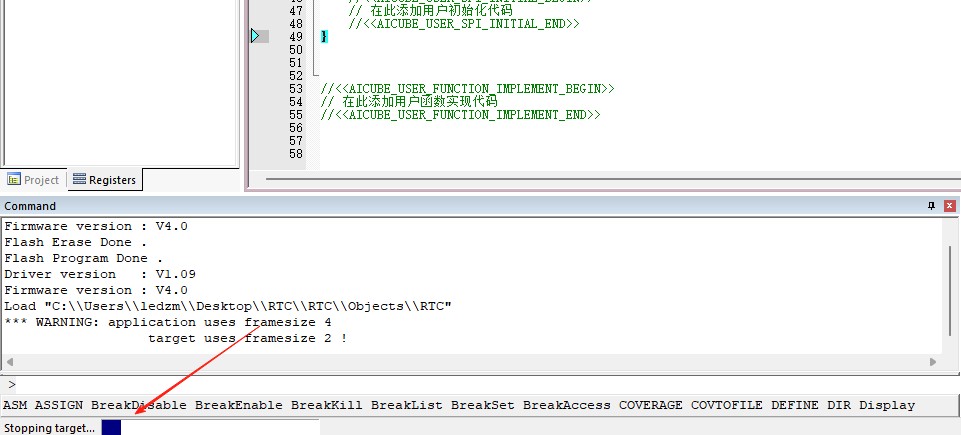Click the Load RTC objects path line

point(228,306)
